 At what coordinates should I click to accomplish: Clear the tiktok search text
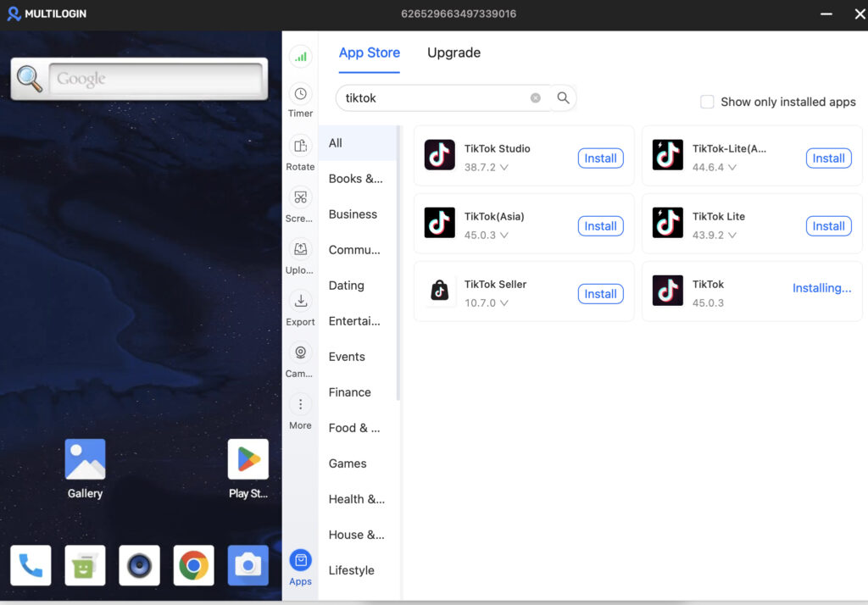pos(536,98)
